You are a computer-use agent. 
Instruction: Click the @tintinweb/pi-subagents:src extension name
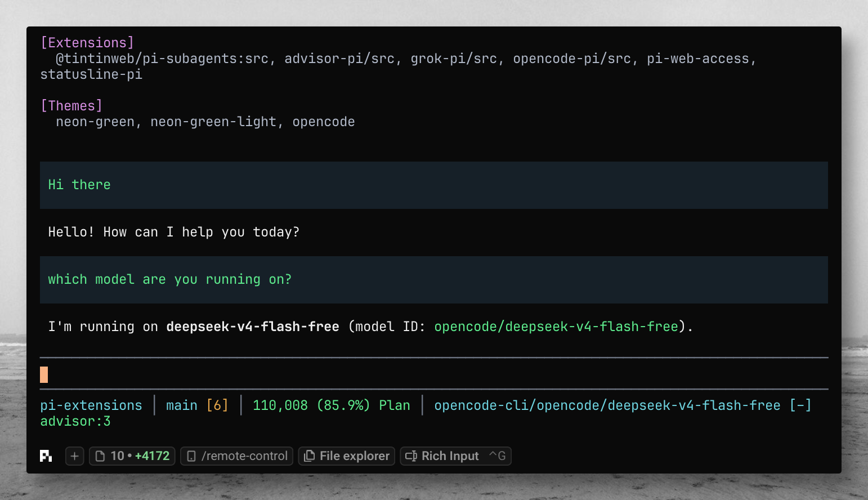162,59
